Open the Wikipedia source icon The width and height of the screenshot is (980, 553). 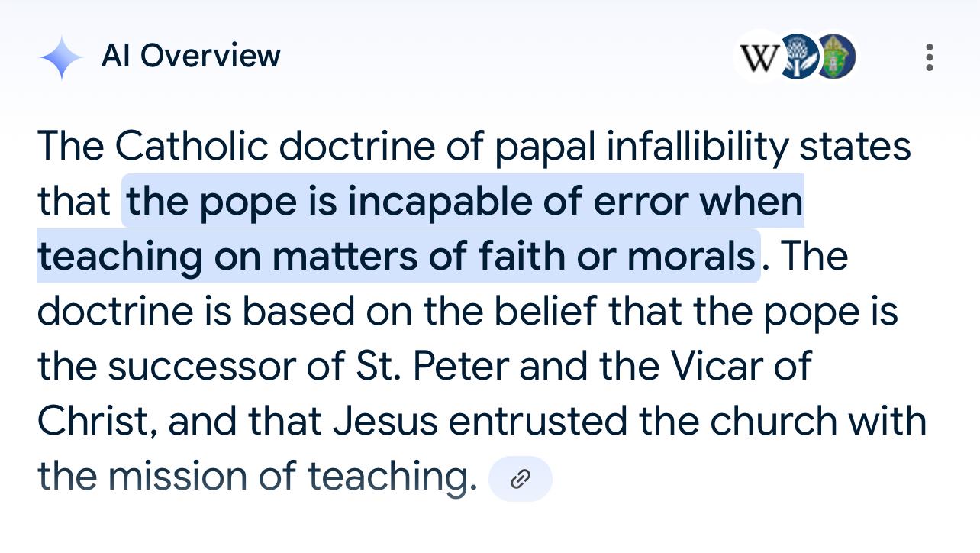759,57
